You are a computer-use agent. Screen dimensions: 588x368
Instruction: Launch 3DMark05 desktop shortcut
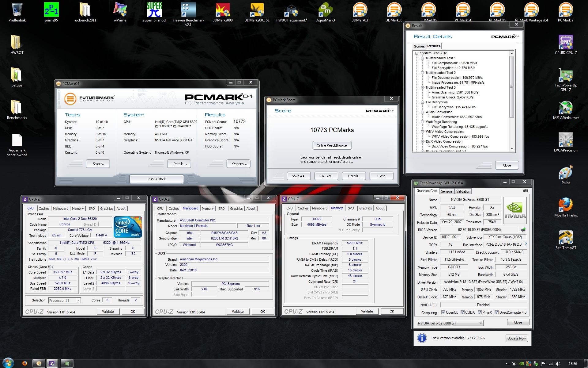(394, 12)
